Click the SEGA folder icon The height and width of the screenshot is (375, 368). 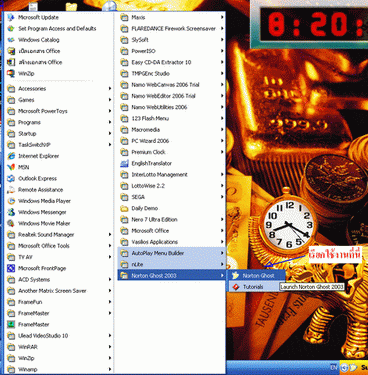point(124,197)
